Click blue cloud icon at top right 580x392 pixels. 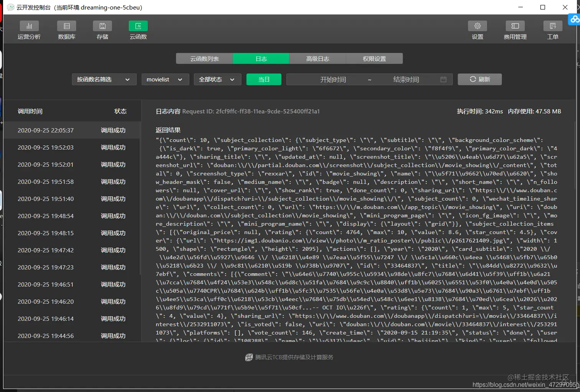[574, 19]
